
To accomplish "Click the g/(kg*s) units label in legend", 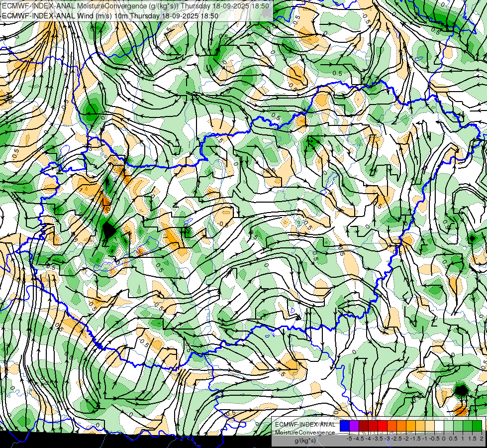I will [305, 441].
